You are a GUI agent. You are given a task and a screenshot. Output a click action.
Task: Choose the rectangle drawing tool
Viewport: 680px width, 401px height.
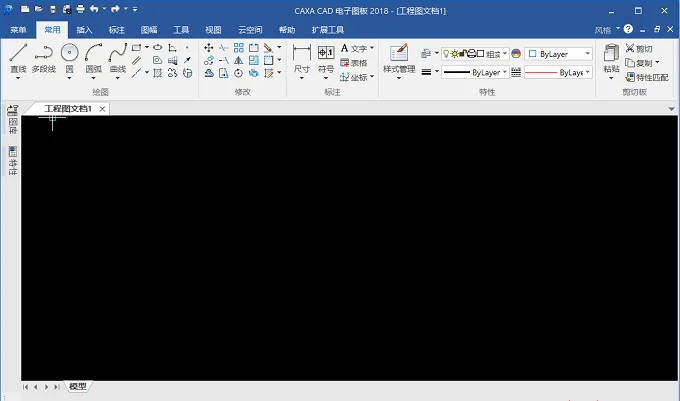(x=137, y=47)
